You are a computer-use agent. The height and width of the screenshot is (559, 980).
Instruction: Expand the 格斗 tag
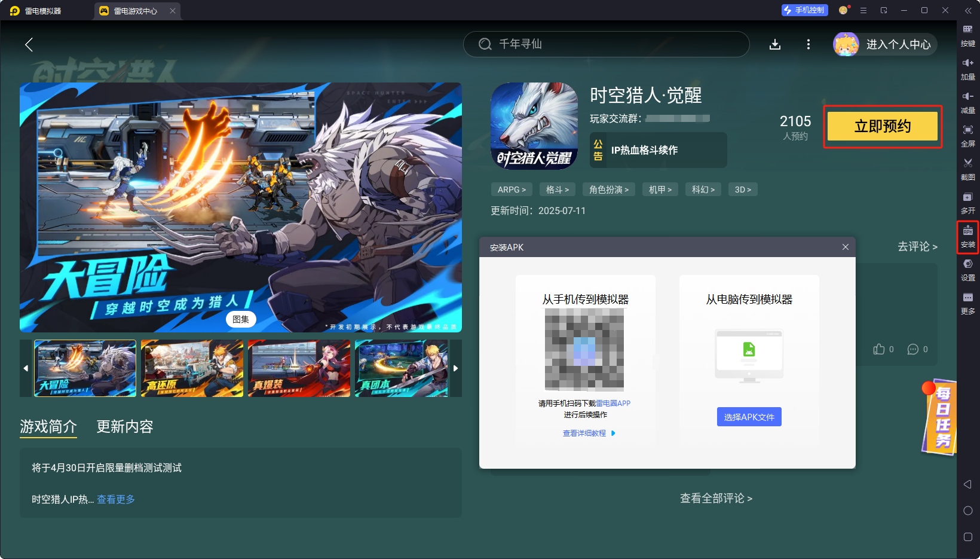point(558,190)
